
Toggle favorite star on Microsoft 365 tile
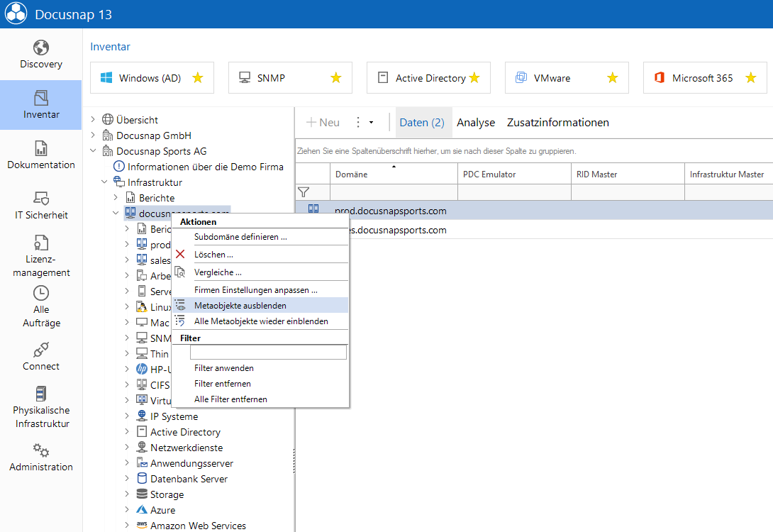point(751,78)
